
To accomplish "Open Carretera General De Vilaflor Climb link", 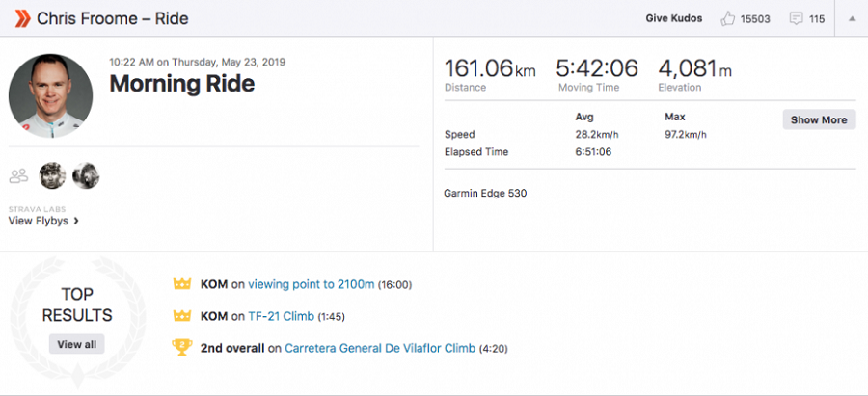I will point(380,349).
